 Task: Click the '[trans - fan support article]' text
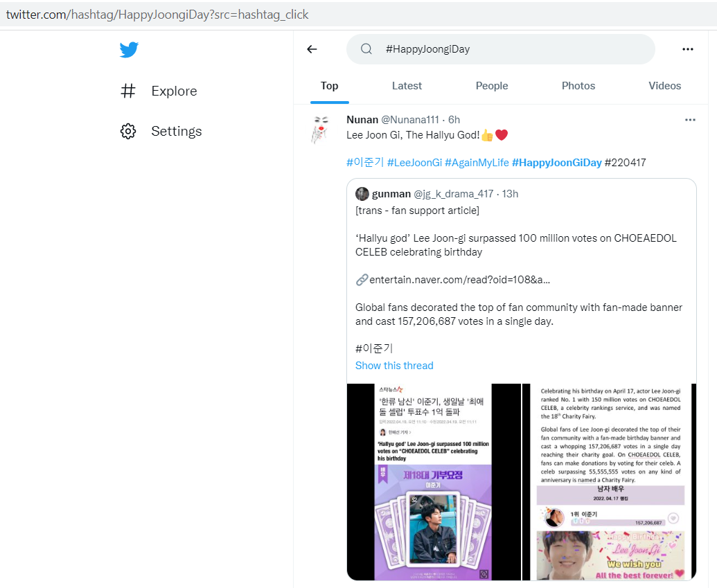coord(417,211)
